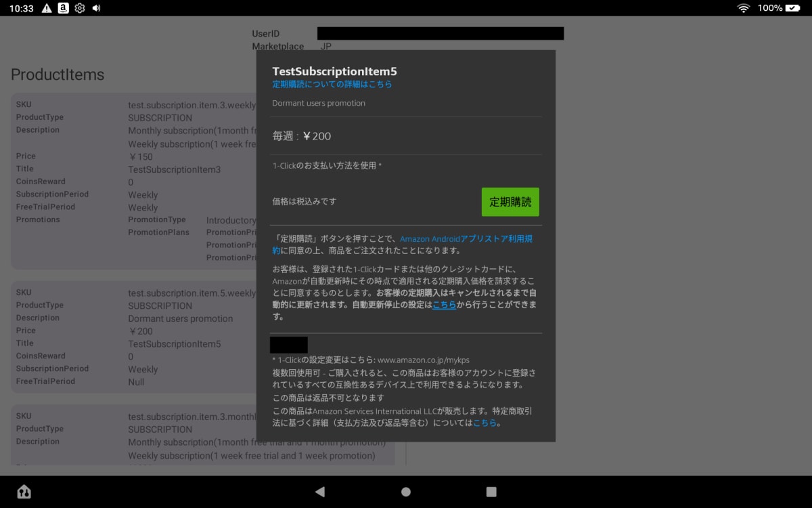Open the settings gear status icon

[x=80, y=8]
